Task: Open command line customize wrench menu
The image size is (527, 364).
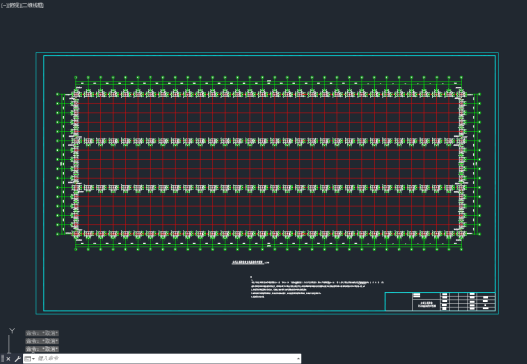Action: (17, 359)
